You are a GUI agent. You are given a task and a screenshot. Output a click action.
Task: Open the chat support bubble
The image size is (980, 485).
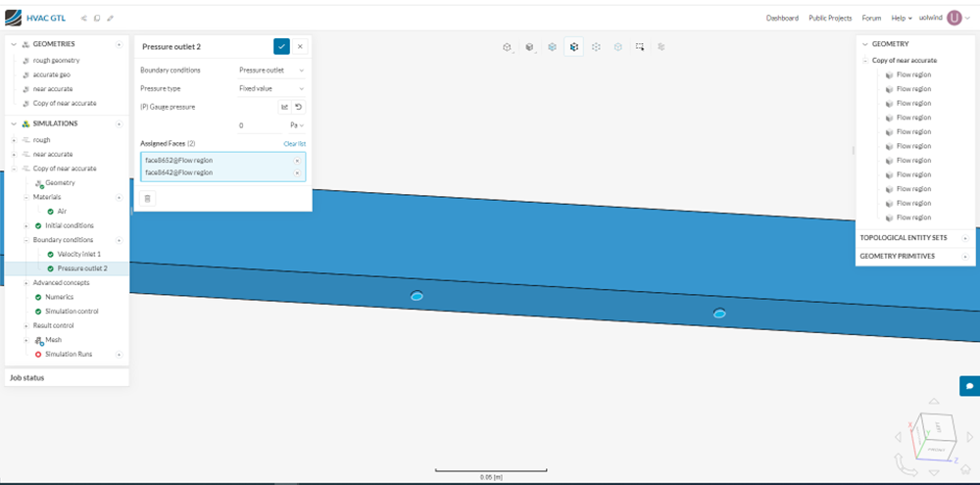pos(969,386)
